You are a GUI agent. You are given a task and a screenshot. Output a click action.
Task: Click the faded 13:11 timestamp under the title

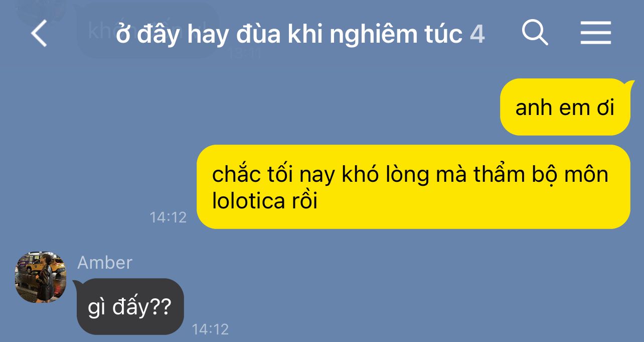tap(245, 54)
